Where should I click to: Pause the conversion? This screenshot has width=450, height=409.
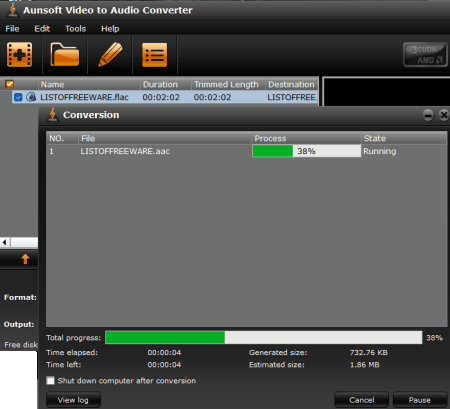pyautogui.click(x=420, y=400)
